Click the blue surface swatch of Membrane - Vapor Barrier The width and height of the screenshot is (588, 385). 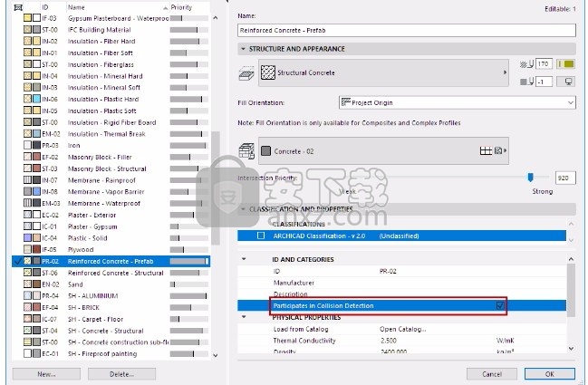36,191
